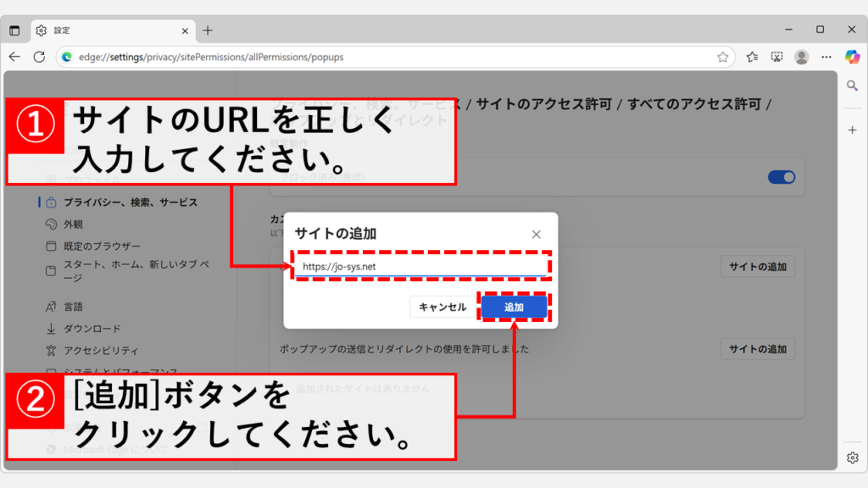Image resolution: width=868 pixels, height=488 pixels.
Task: Open the Favorites list icon
Action: 752,57
